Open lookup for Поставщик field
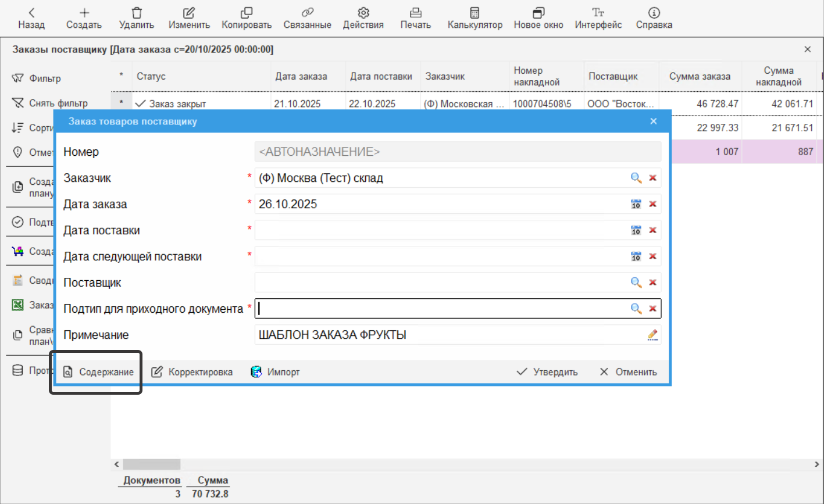The height and width of the screenshot is (504, 824). 636,283
